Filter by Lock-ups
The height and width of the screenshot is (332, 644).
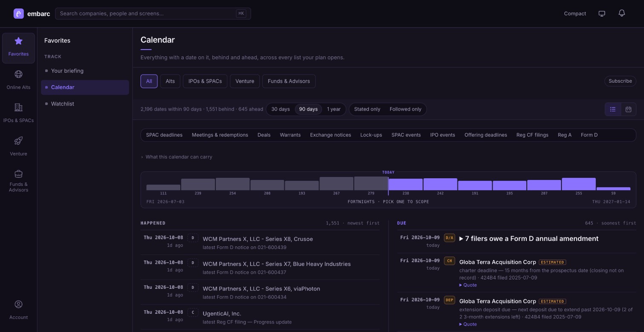tap(371, 135)
